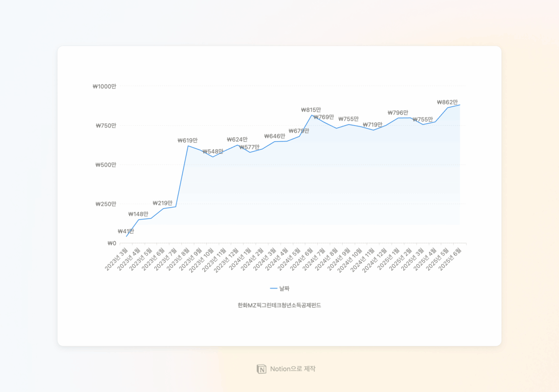
Task: Select the "2024년 10월" x-axis label
Action: [350, 261]
